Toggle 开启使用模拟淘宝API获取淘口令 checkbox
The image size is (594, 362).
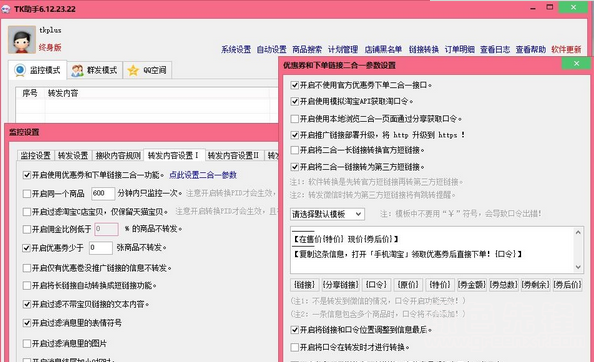pyautogui.click(x=295, y=101)
